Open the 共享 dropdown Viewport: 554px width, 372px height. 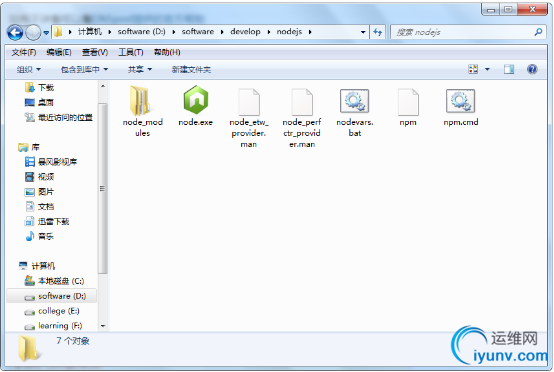(x=140, y=70)
